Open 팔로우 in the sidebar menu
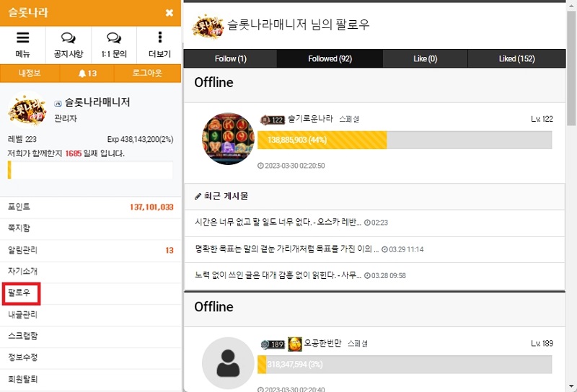 (19, 293)
